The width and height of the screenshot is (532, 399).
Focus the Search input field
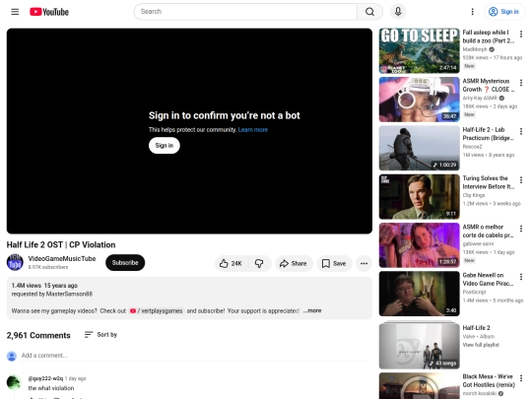[x=245, y=12]
